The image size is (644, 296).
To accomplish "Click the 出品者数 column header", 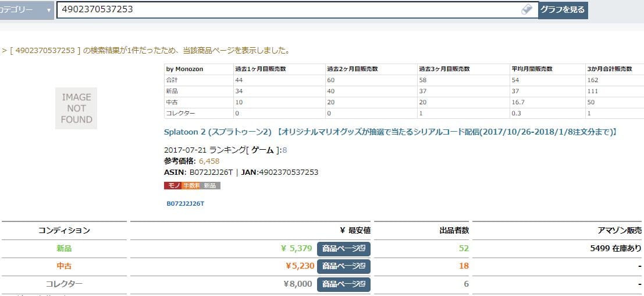I will tap(454, 231).
